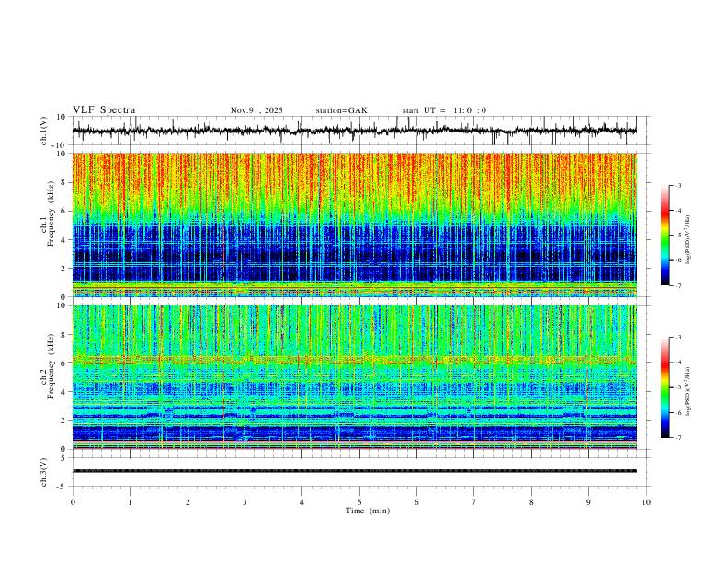Click the flat black ch.3 voltage trace
Screen dimensions: 728x563
tap(354, 471)
